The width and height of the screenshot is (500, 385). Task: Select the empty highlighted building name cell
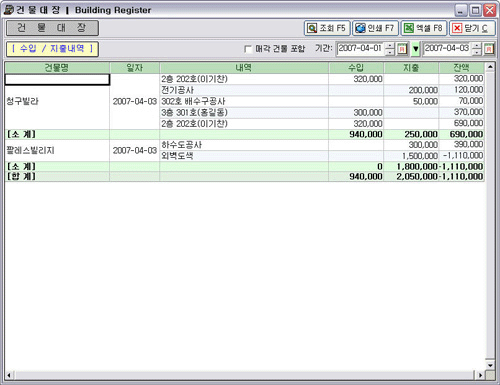(x=57, y=79)
